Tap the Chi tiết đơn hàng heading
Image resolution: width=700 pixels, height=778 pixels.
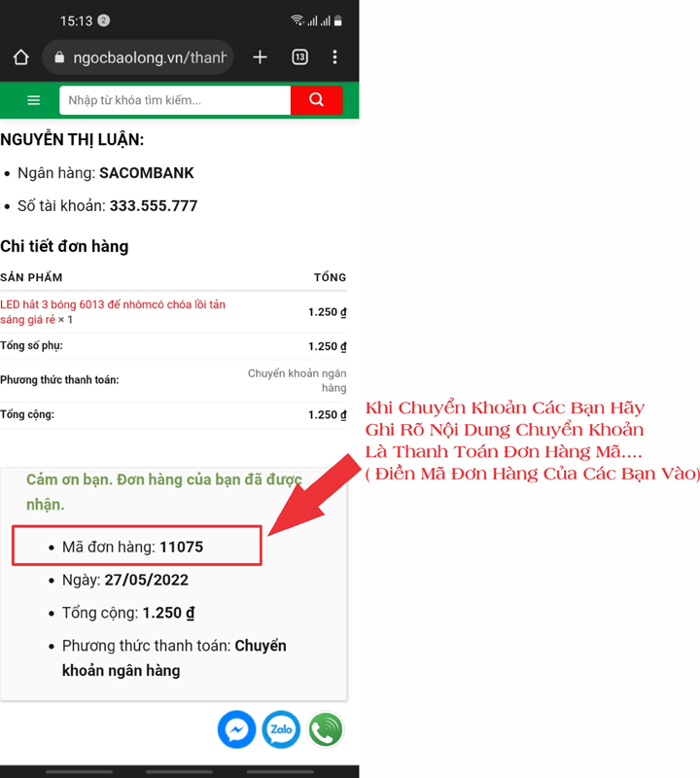click(64, 246)
